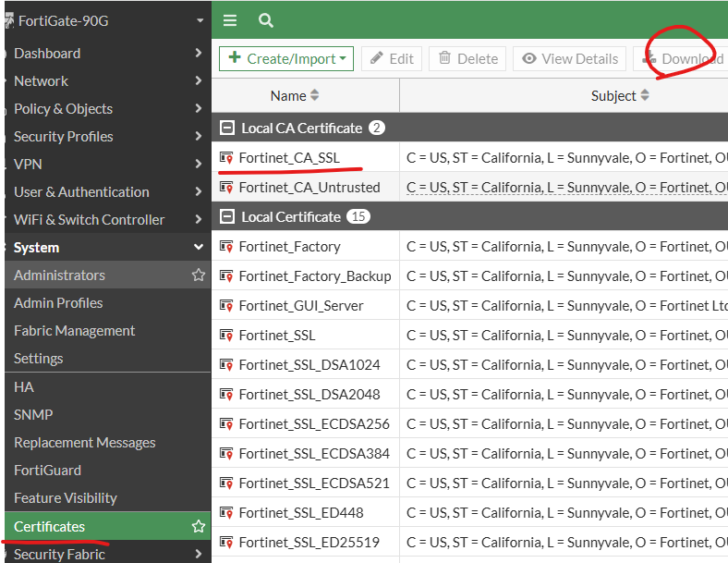728x563 pixels.
Task: Toggle the hamburger menu icon
Action: coord(230,20)
